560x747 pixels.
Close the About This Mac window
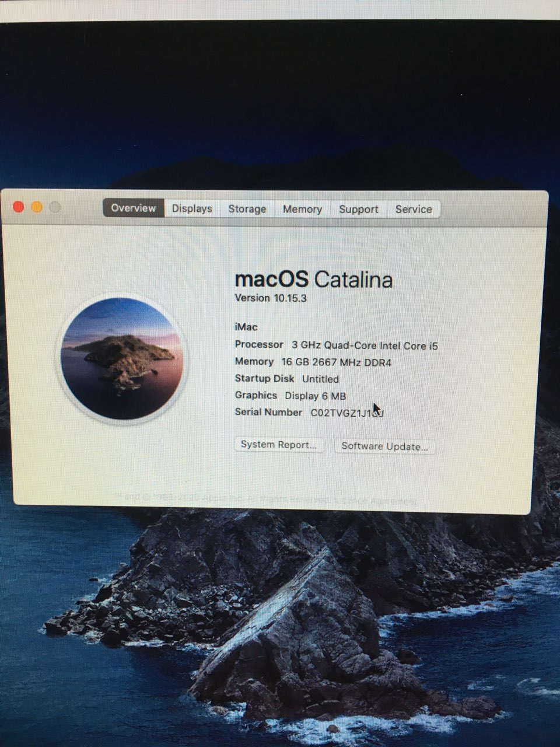pyautogui.click(x=18, y=207)
